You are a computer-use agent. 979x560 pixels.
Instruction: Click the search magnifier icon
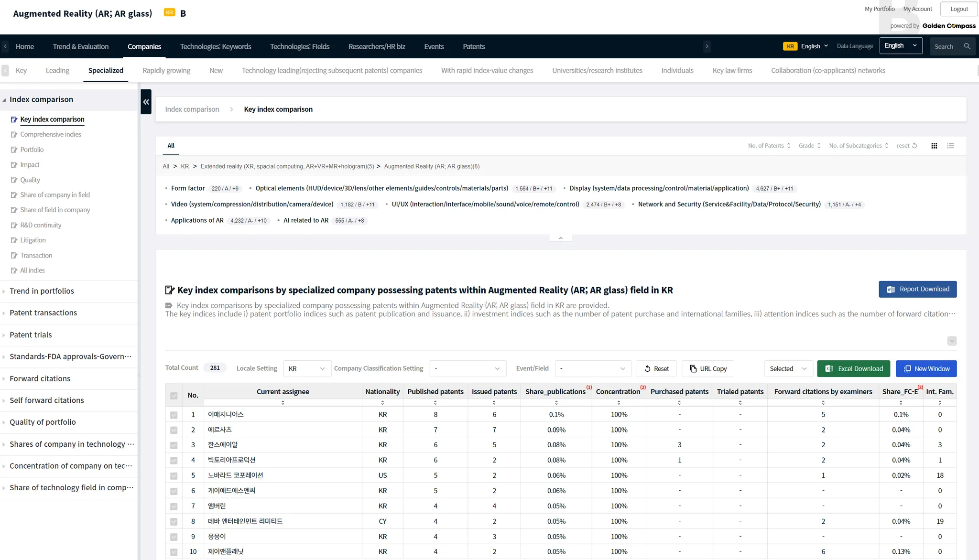point(967,46)
